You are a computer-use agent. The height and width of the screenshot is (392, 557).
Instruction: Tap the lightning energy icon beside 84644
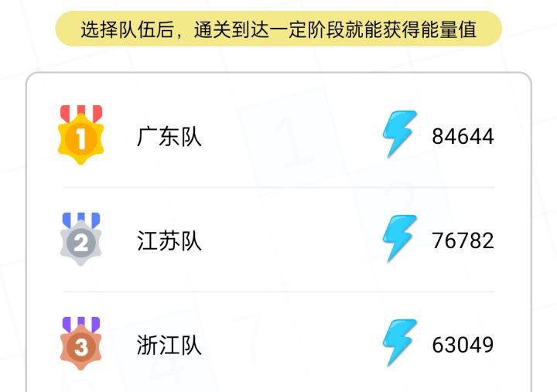[400, 135]
